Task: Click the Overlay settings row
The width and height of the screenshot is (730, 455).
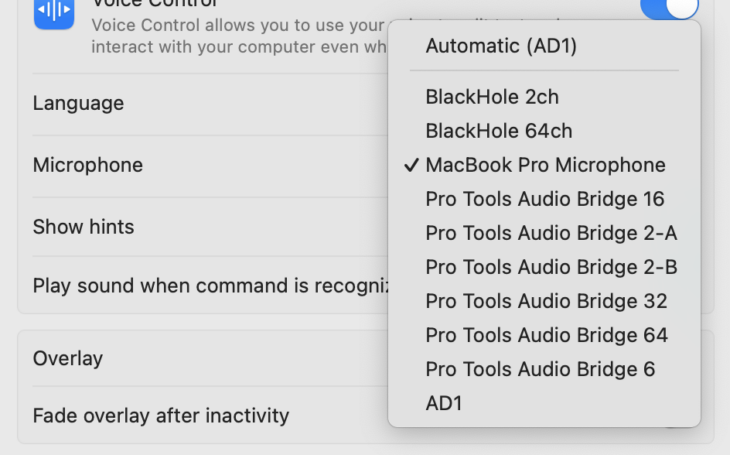Action: [68, 358]
